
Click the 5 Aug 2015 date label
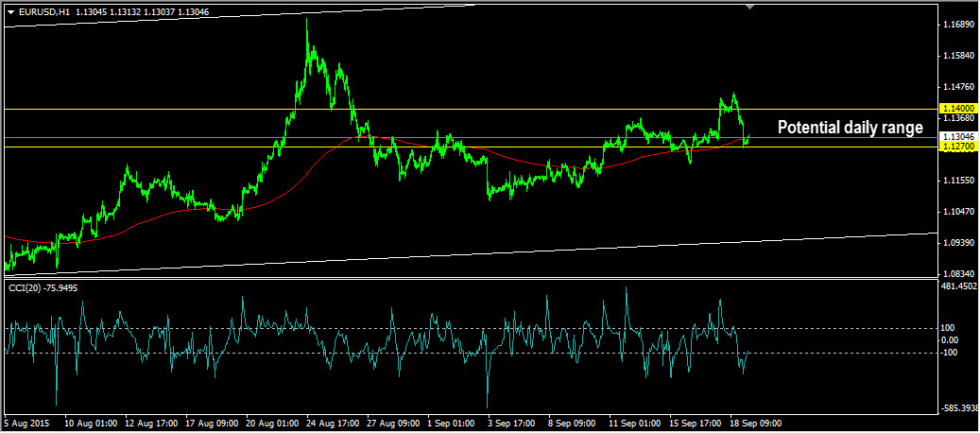pyautogui.click(x=28, y=423)
